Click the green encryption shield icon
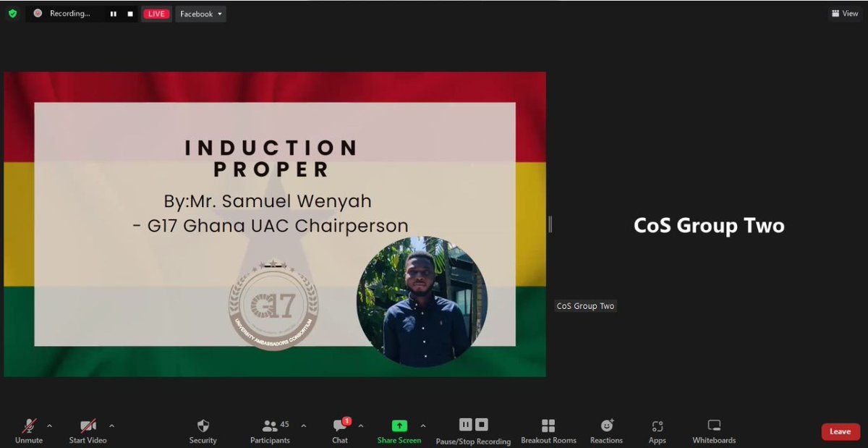Viewport: 868px width, 448px height. (x=12, y=14)
